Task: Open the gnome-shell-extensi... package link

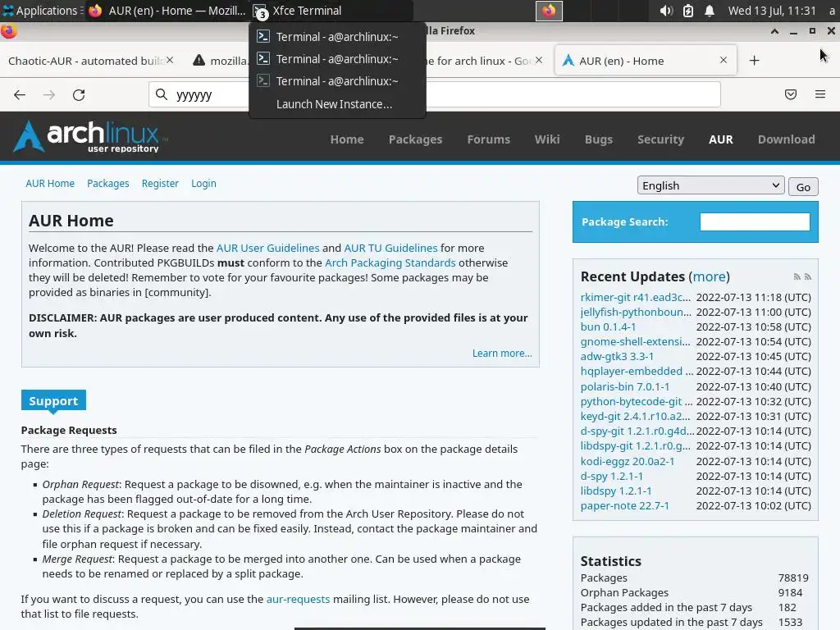Action: [636, 342]
